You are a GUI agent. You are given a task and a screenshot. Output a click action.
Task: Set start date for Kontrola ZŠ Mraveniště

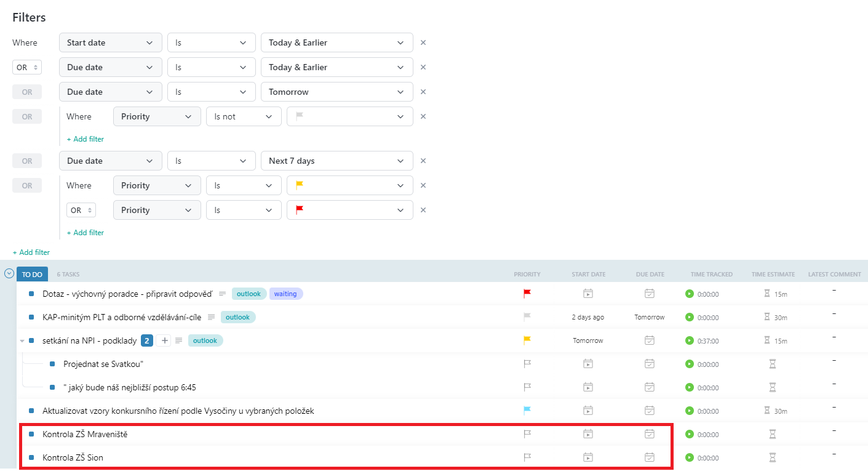(588, 434)
